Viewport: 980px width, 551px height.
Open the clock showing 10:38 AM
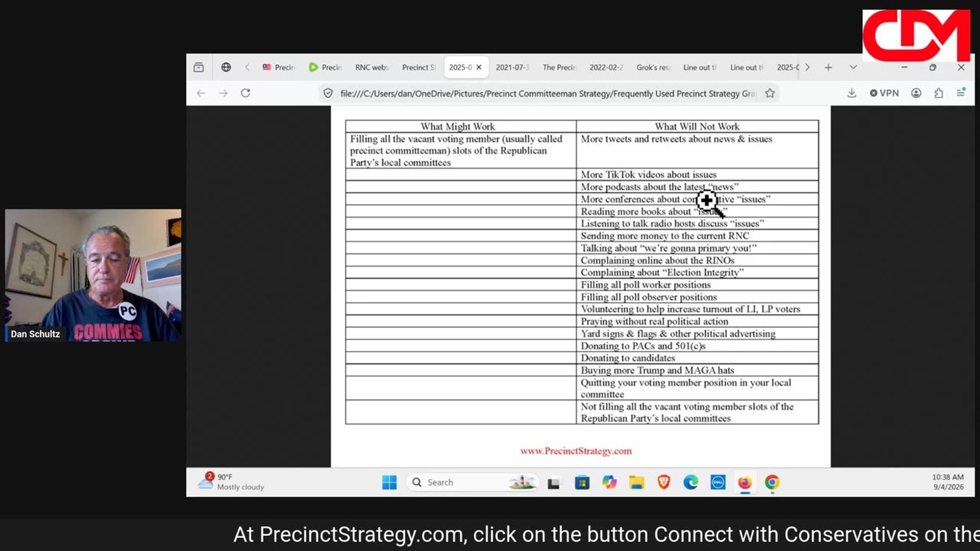point(948,482)
